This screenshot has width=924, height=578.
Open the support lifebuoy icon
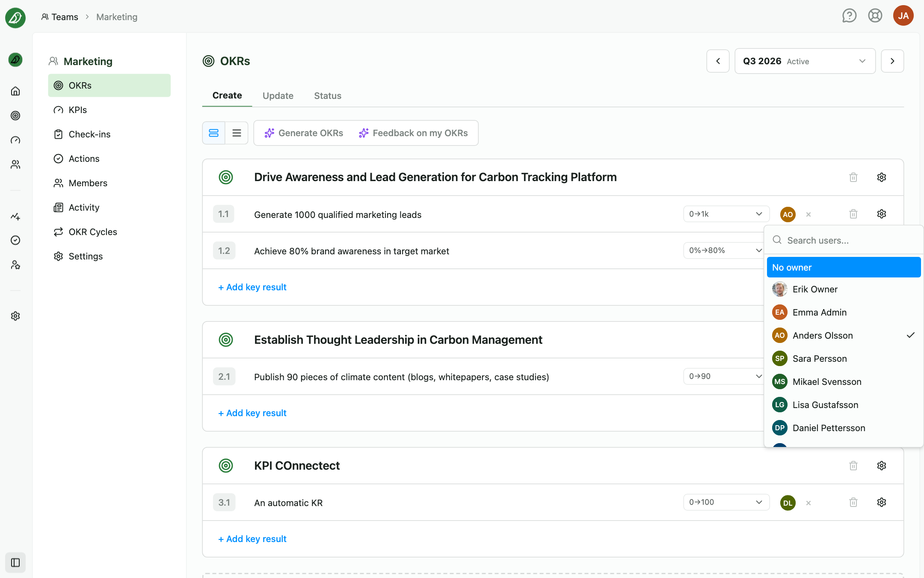tap(875, 16)
